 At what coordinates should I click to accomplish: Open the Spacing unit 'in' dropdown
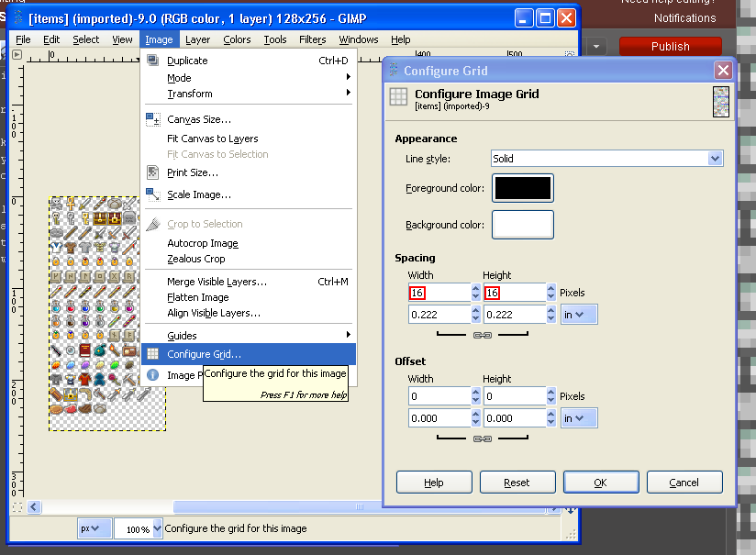pos(579,315)
